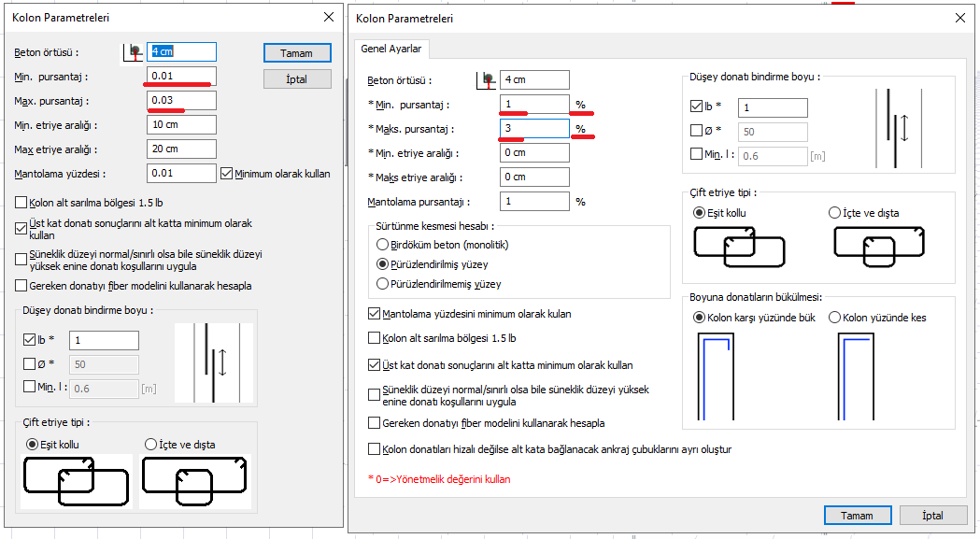Click the concrete cover pick icon in right dialog
Viewport: 980px width, 539px height.
point(486,80)
